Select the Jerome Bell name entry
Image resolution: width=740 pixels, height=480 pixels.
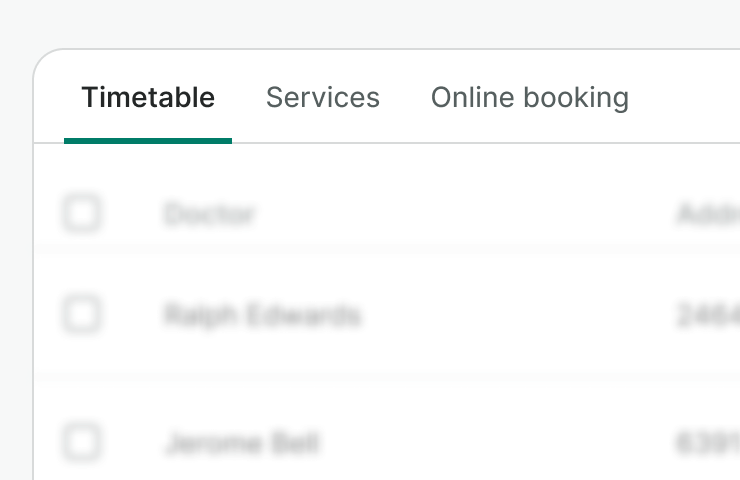242,442
